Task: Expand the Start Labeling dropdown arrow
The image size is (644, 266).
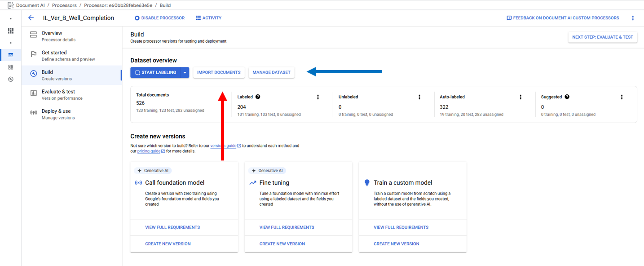Action: (x=185, y=72)
